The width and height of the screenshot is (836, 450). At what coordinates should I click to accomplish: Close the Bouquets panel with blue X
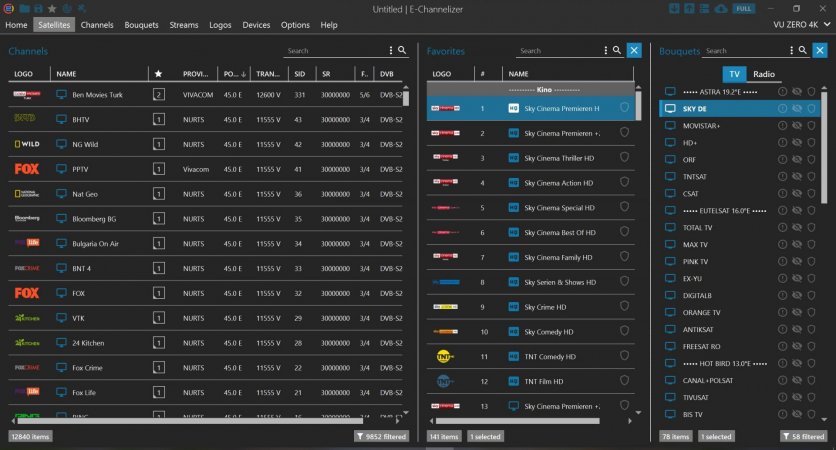(x=819, y=50)
